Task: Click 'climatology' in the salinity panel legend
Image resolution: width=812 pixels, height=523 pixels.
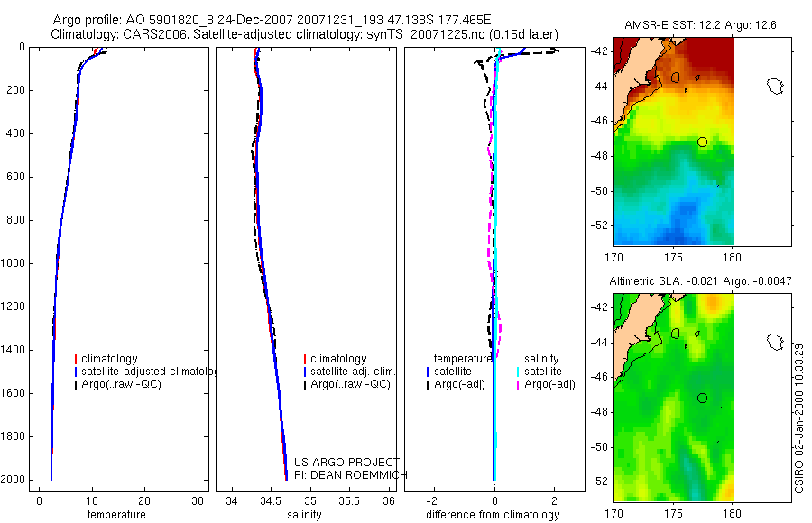Action: pos(338,359)
